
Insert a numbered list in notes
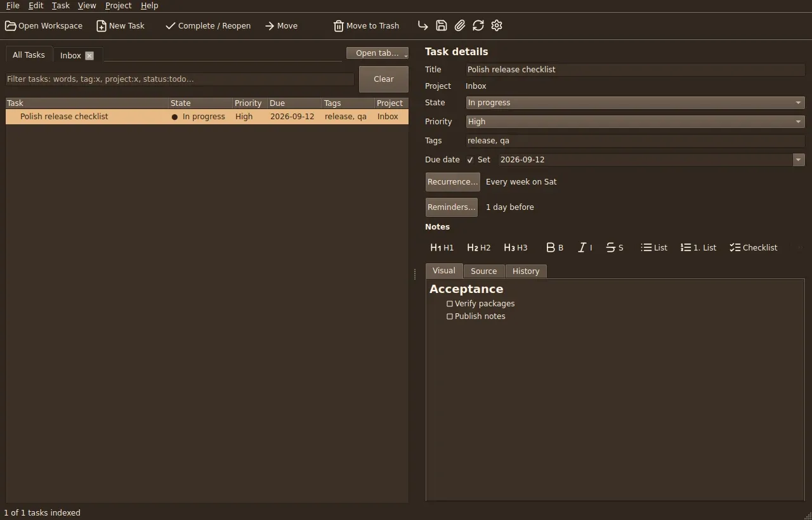pos(698,248)
